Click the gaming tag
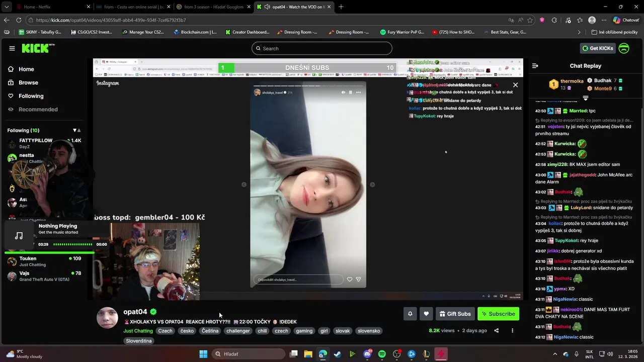644x362 pixels. [x=304, y=331]
